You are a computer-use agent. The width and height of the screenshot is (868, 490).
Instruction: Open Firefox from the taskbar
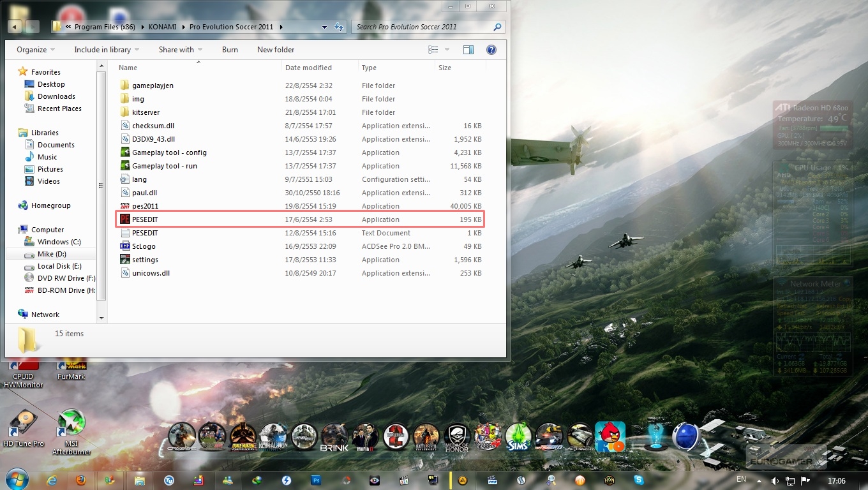click(81, 480)
